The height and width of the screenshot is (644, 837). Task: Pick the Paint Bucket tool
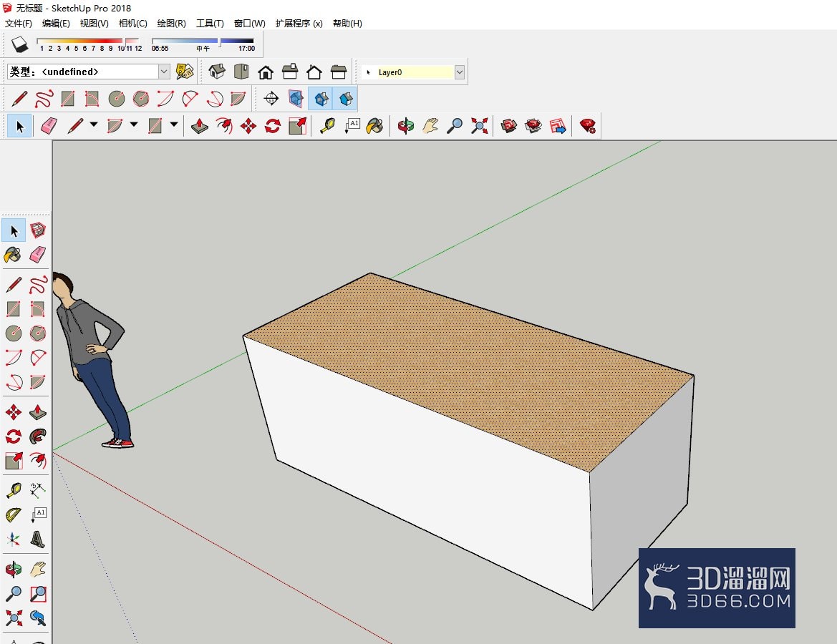tap(374, 127)
